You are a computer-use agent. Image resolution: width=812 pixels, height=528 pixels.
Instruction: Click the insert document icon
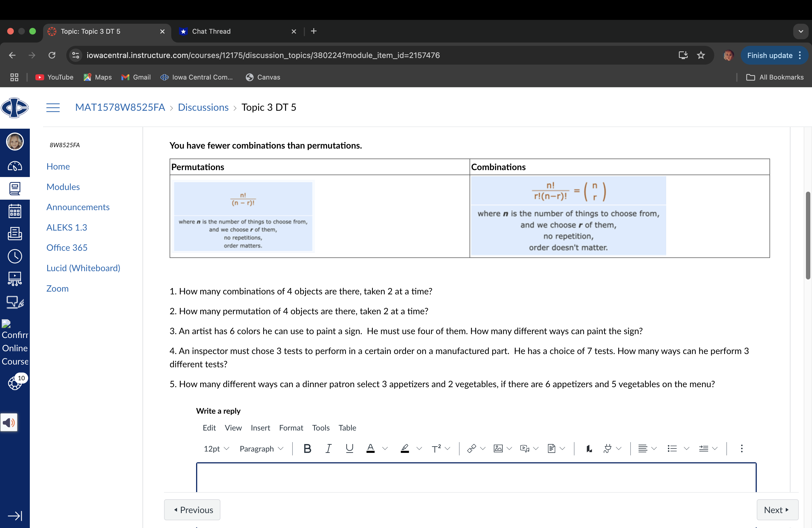[x=551, y=448]
